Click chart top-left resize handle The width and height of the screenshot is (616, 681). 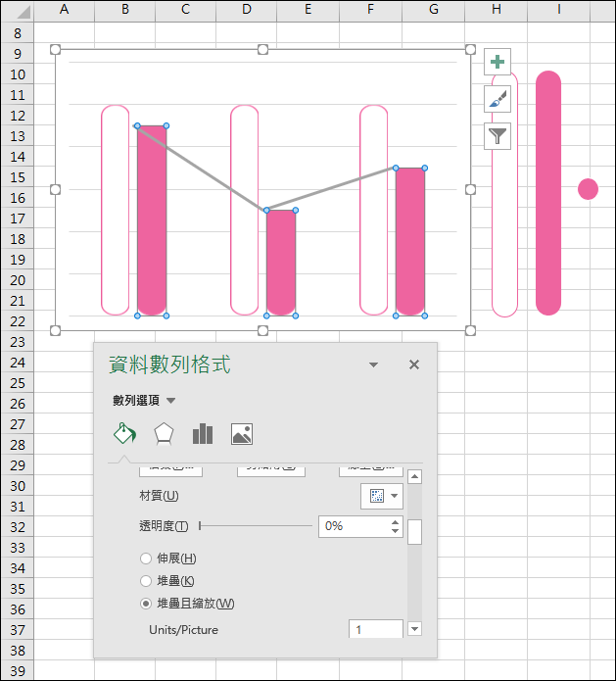tap(55, 50)
